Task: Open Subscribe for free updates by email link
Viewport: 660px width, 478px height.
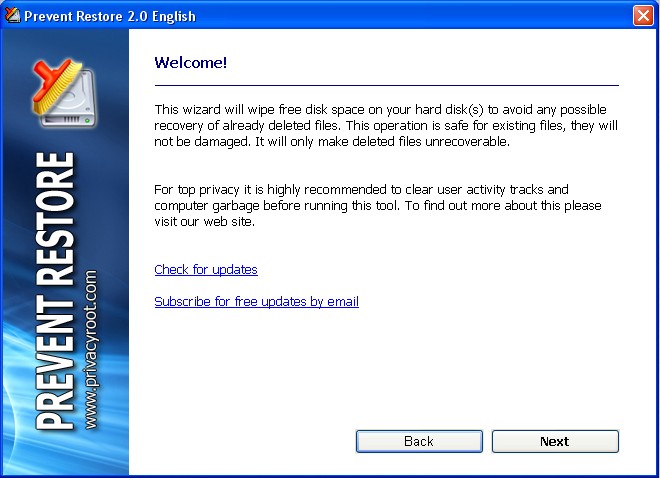Action: pos(256,302)
